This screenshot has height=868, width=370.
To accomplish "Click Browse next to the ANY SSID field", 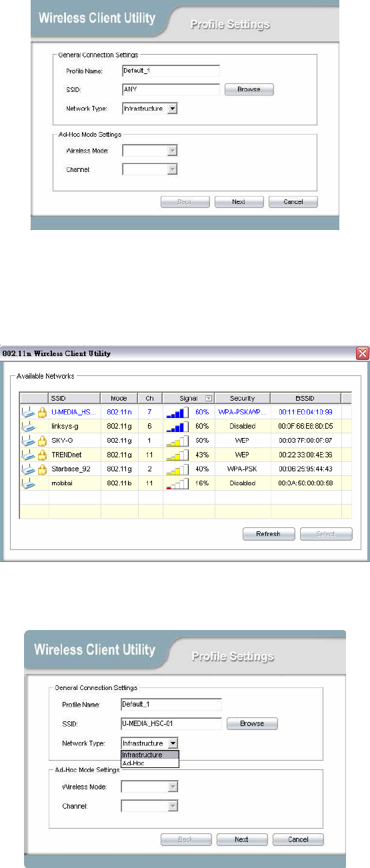I will [249, 89].
